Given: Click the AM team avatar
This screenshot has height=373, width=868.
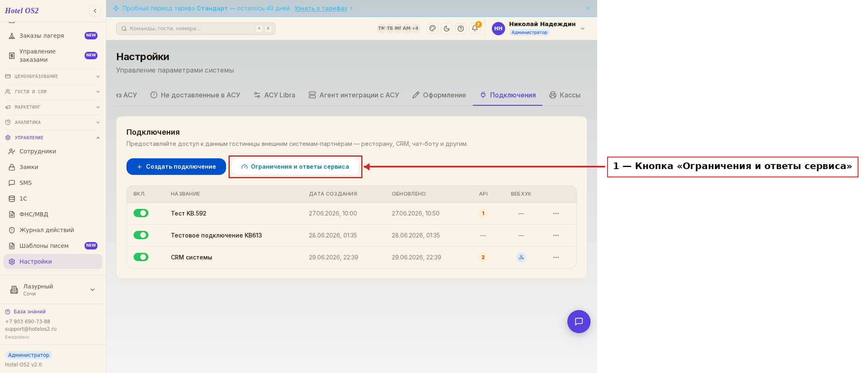Looking at the screenshot, I should click(406, 28).
